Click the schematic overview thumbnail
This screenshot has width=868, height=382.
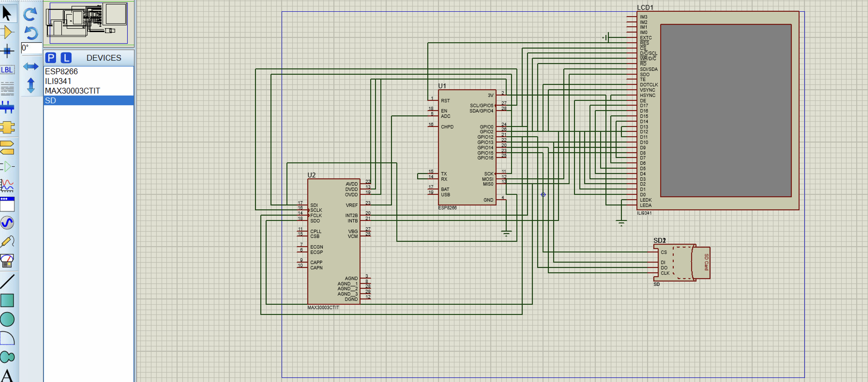pos(88,23)
